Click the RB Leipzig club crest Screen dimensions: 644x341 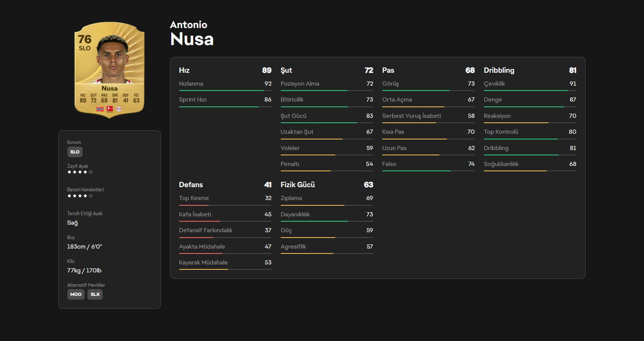119,109
